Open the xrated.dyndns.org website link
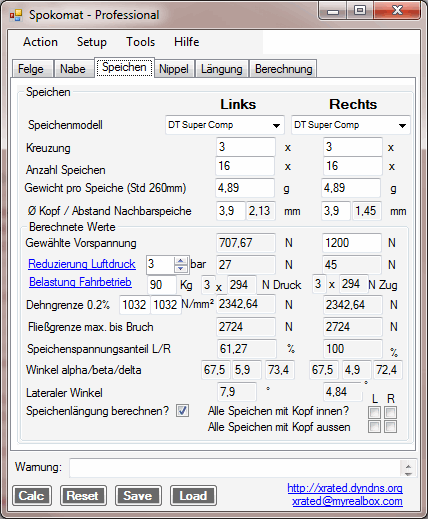Image resolution: width=428 pixels, height=519 pixels. 345,488
